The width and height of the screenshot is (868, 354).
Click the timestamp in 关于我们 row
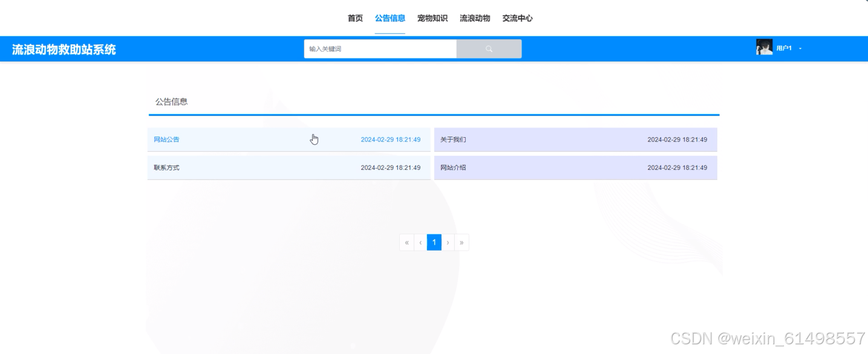(677, 140)
